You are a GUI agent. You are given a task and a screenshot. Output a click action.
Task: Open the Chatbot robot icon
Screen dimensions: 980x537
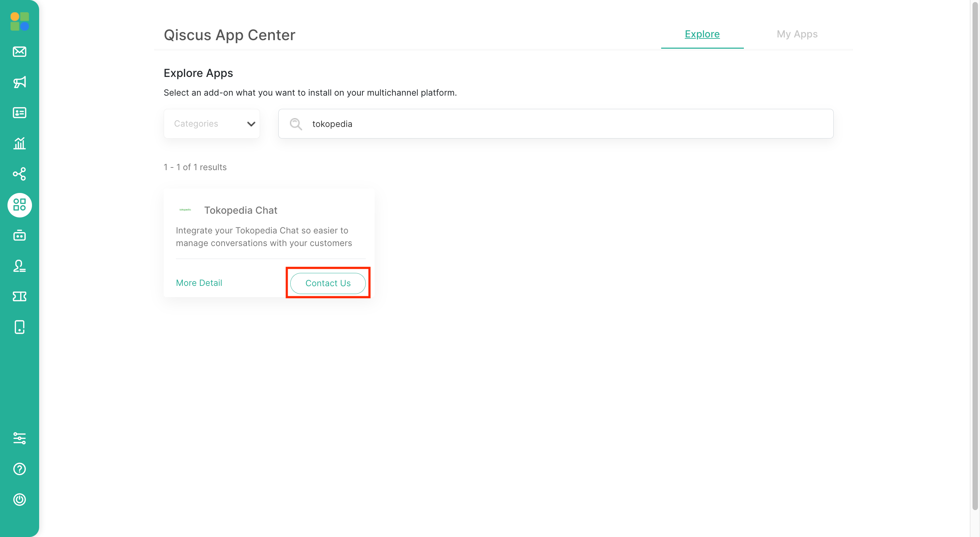(x=19, y=235)
